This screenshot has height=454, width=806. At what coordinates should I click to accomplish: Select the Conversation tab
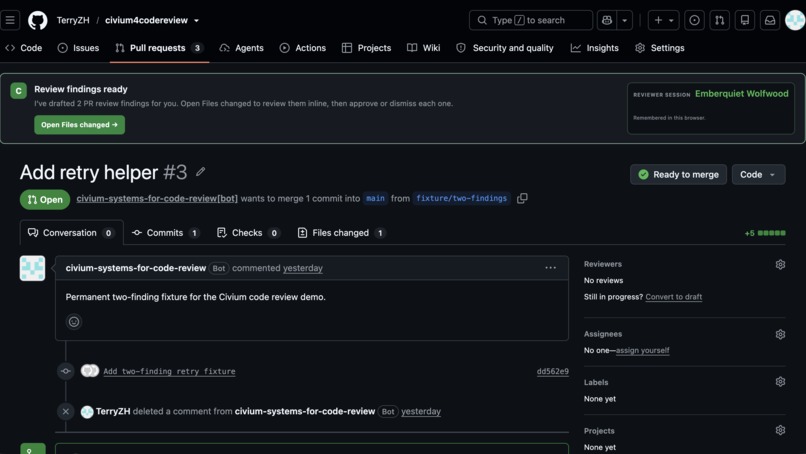tap(71, 233)
